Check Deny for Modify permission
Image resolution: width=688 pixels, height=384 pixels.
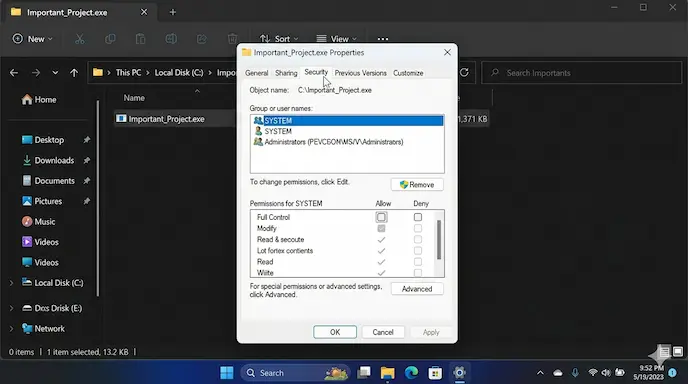coord(418,228)
